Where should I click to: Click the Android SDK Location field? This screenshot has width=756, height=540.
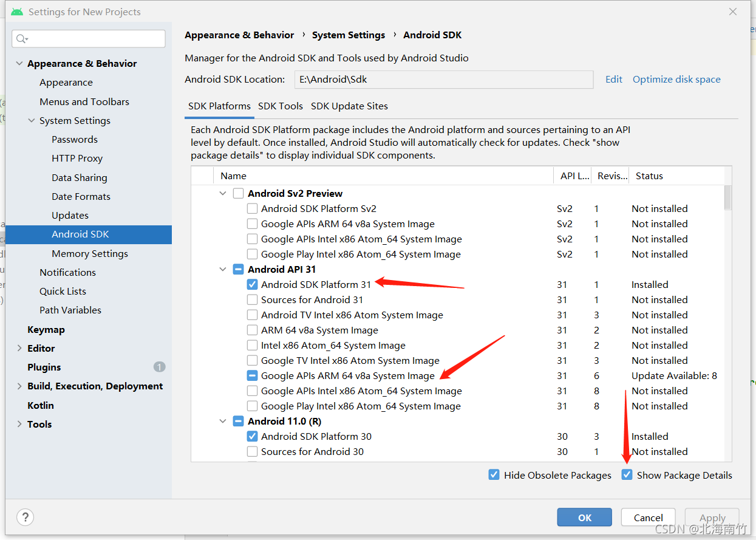(x=444, y=80)
